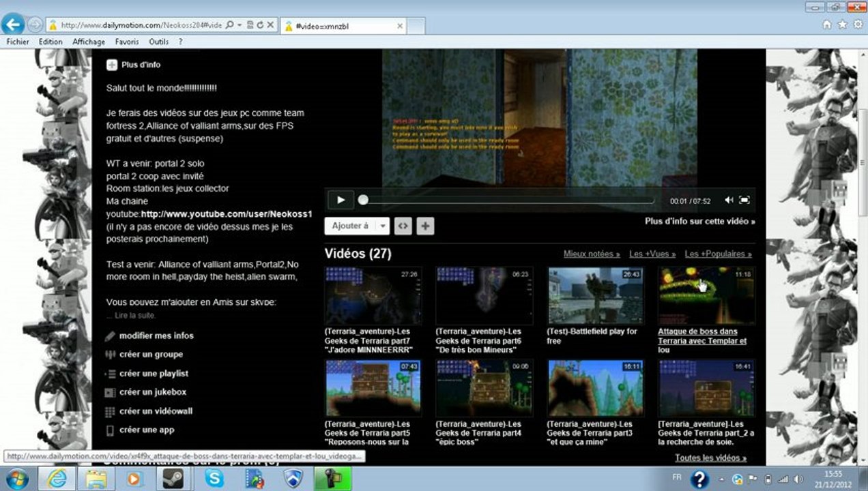Open Terraria part7 video thumbnail

[373, 295]
